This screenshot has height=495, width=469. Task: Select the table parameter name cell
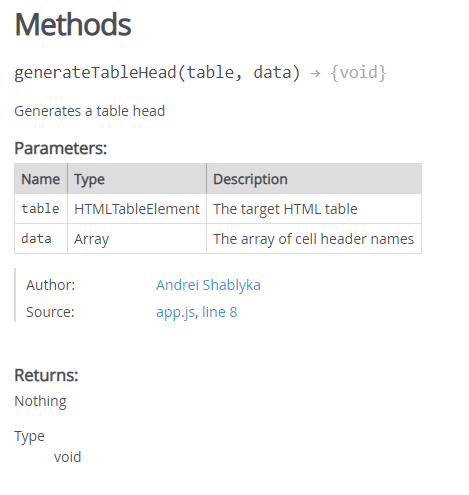click(41, 209)
